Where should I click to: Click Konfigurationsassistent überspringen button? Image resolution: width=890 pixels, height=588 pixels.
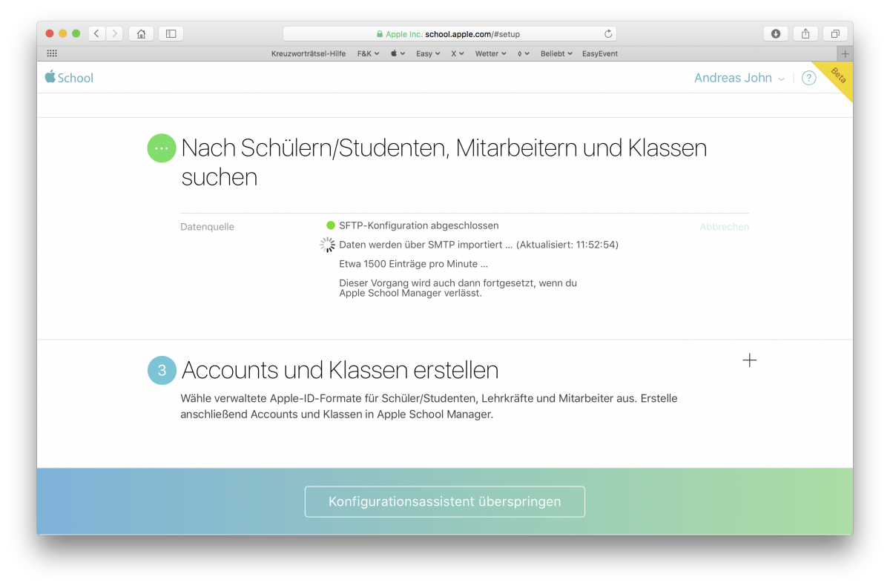(445, 502)
